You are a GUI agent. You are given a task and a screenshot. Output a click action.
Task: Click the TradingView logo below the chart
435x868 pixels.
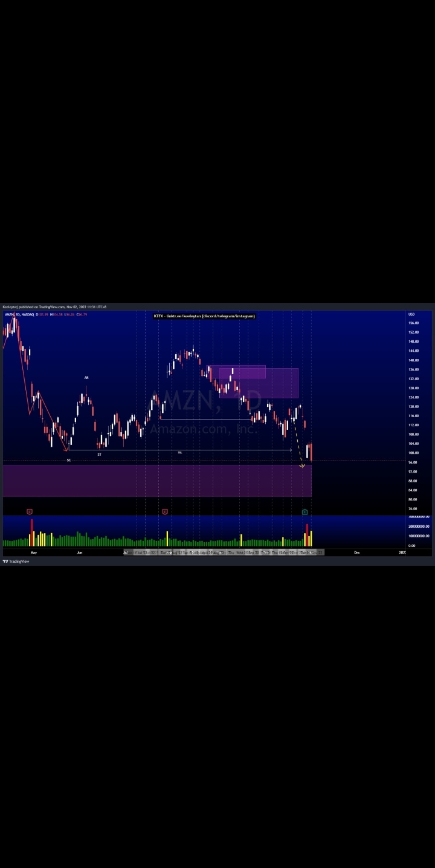(16, 562)
